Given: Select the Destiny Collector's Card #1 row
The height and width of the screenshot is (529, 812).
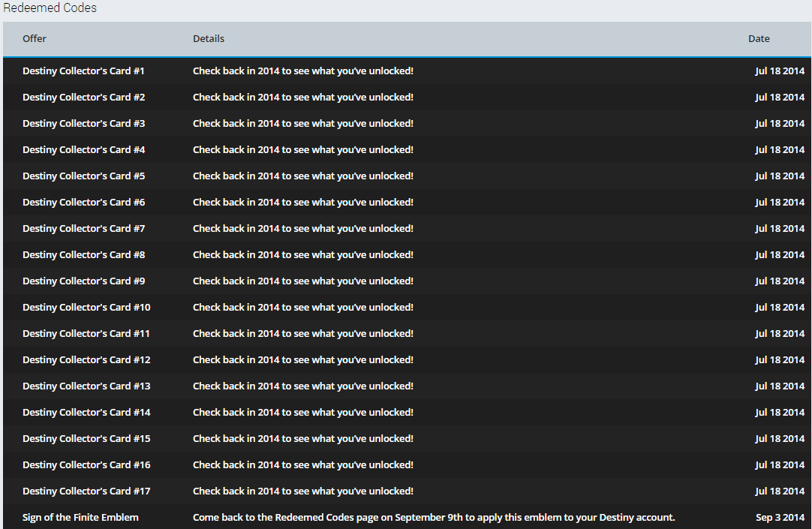Looking at the screenshot, I should point(83,71).
